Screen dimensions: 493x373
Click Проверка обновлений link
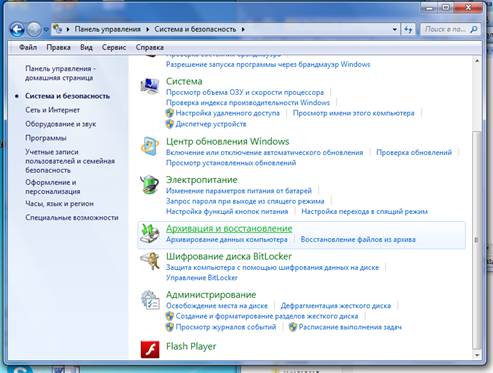(414, 152)
